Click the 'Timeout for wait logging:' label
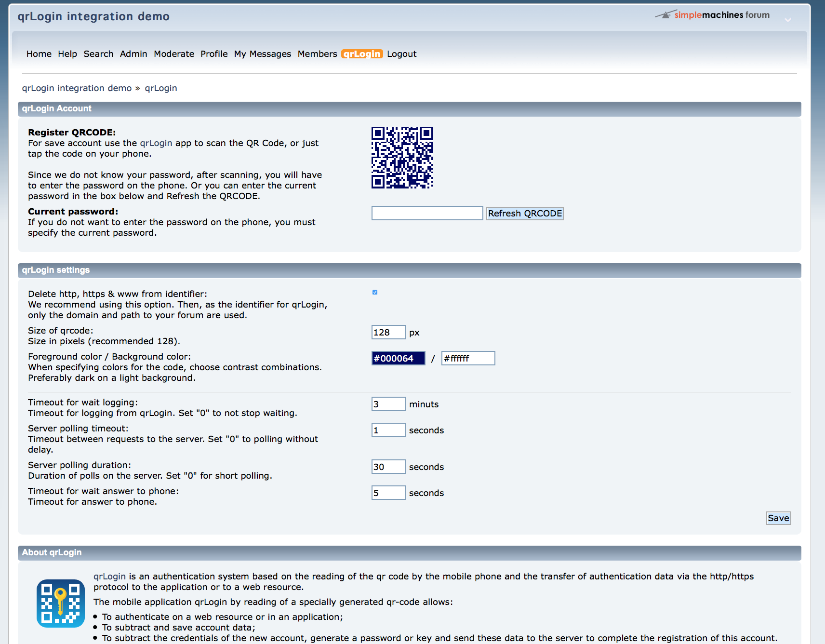This screenshot has height=644, width=825. (83, 402)
